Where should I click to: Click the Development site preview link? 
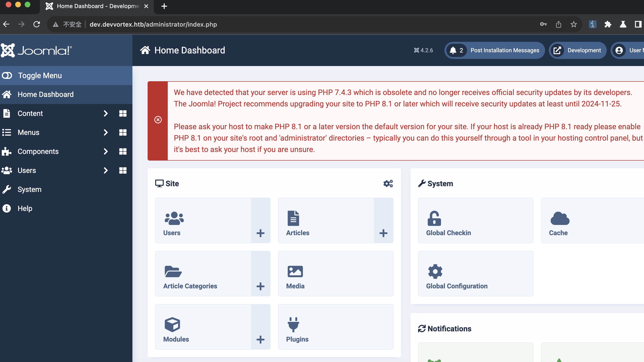[x=577, y=50]
